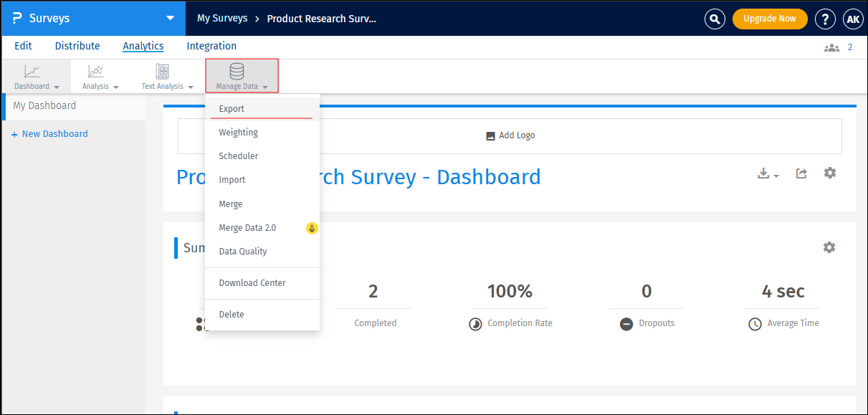868x415 pixels.
Task: Open the dashboard settings gear
Action: tap(829, 173)
